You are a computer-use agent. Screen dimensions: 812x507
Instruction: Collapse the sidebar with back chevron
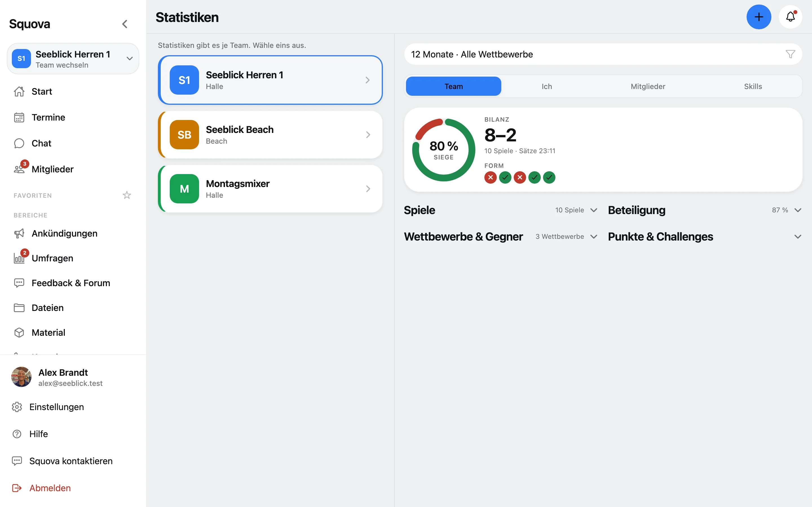125,24
